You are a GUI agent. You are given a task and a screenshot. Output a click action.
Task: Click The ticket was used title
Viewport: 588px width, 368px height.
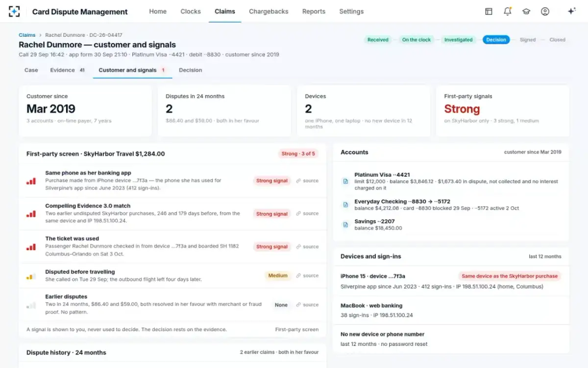(72, 238)
